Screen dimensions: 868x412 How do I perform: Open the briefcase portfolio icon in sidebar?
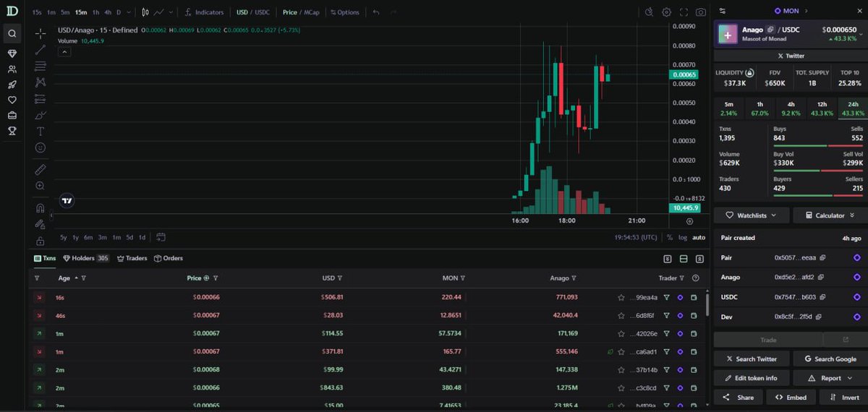click(12, 115)
